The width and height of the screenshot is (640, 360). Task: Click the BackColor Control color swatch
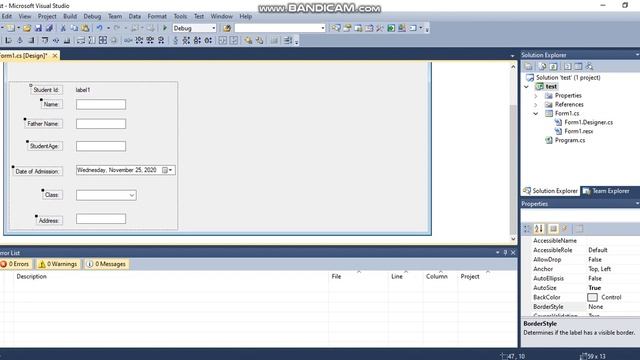point(592,298)
